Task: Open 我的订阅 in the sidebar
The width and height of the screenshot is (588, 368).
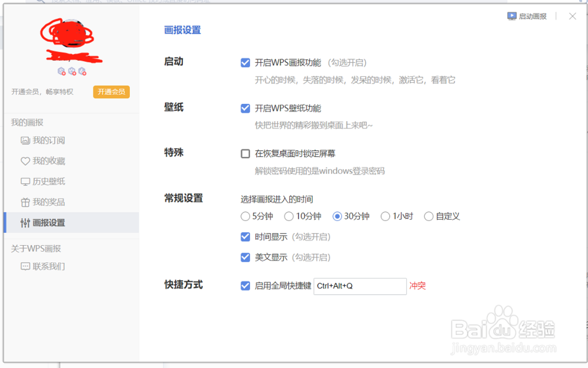Action: point(71,140)
